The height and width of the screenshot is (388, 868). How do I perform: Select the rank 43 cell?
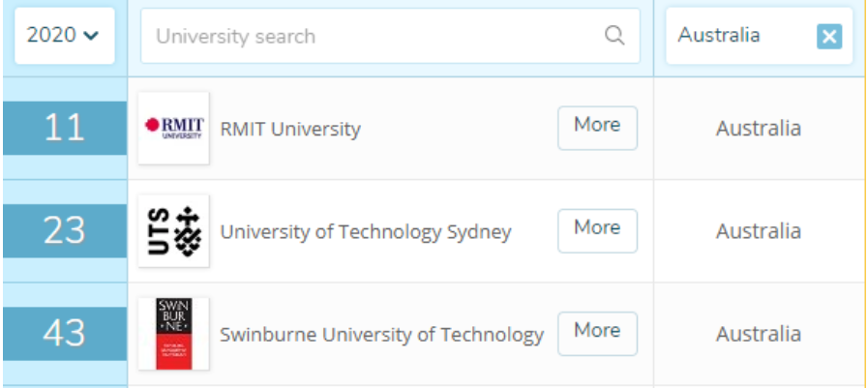coord(65,334)
